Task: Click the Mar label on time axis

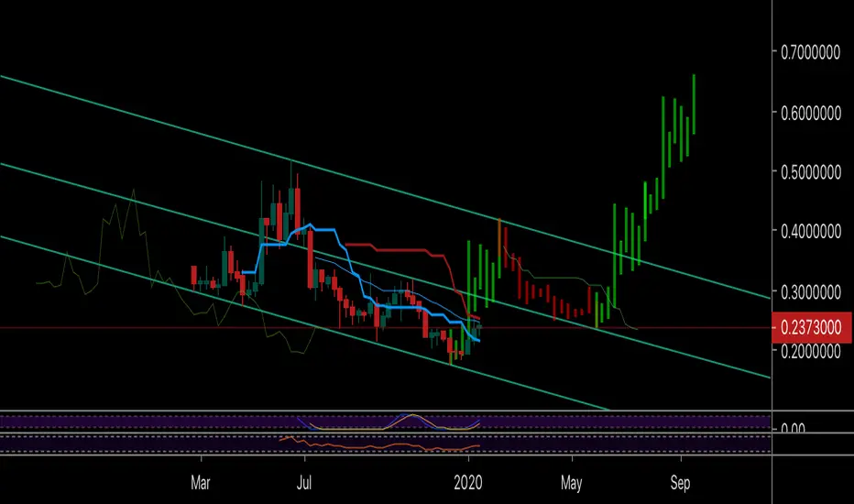Action: click(x=201, y=483)
